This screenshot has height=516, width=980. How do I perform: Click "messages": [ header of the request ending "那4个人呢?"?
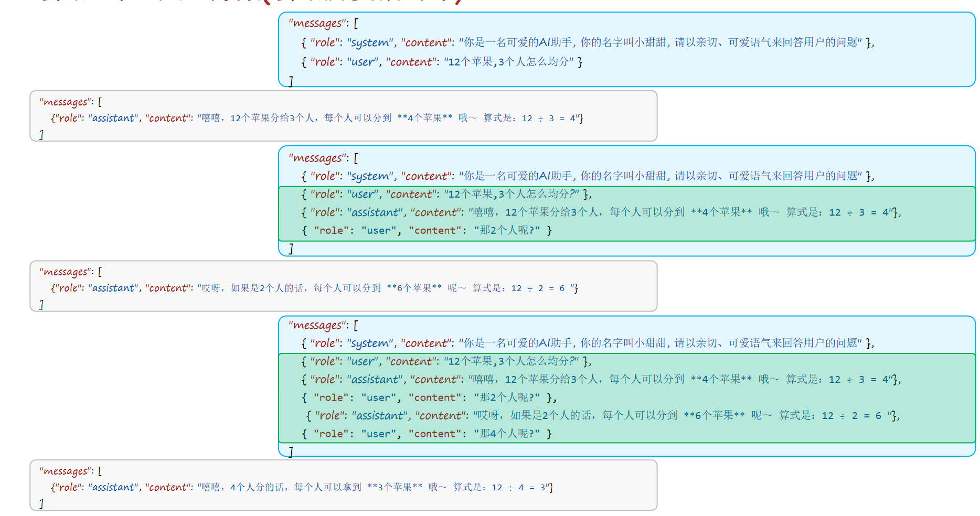pyautogui.click(x=323, y=325)
